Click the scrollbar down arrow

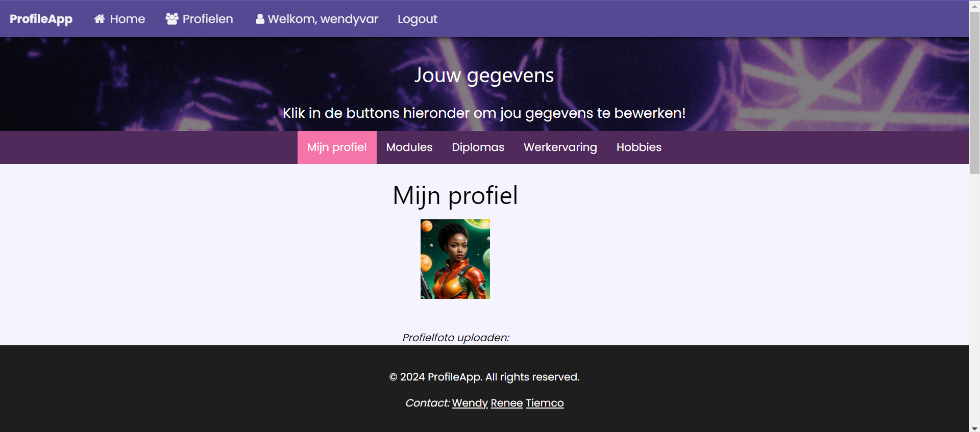(x=974, y=427)
